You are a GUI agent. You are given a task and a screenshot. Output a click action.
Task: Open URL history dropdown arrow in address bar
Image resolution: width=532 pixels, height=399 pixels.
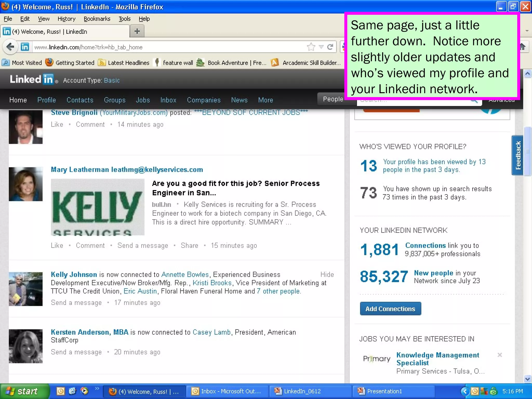[x=321, y=47]
